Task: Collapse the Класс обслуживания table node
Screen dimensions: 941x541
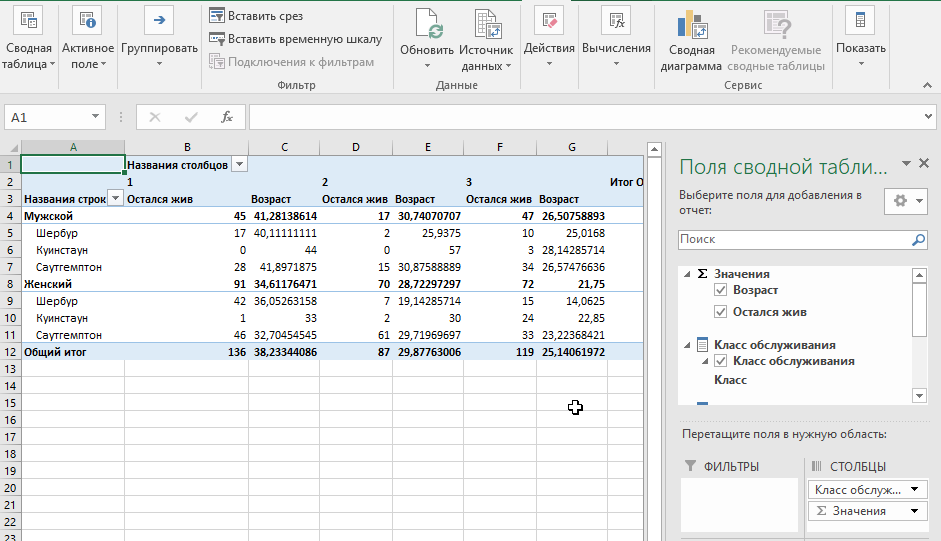Action: [687, 345]
